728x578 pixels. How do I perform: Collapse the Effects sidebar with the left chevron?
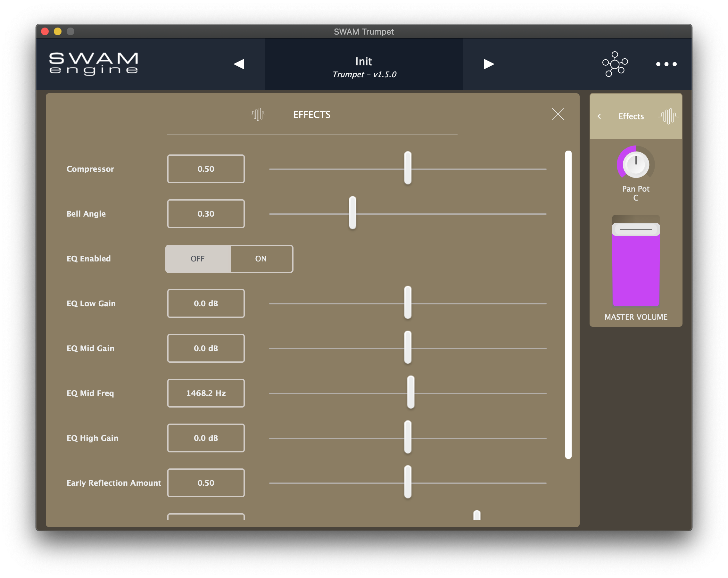click(600, 117)
